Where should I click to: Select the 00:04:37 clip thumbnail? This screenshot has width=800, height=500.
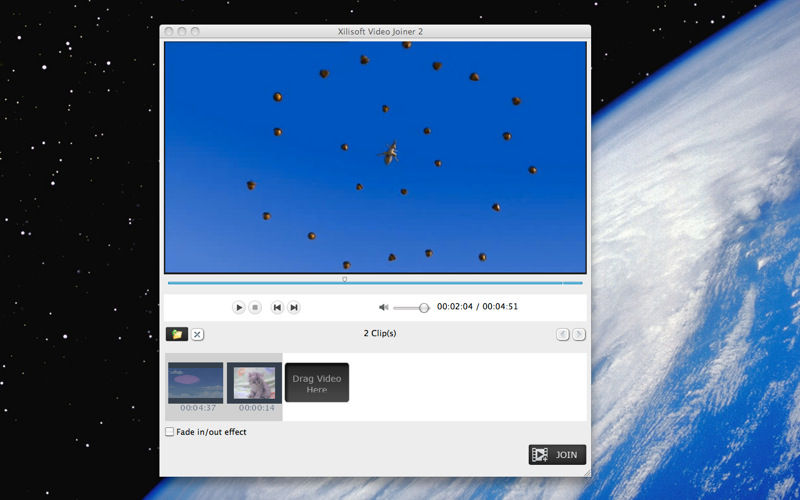point(196,383)
